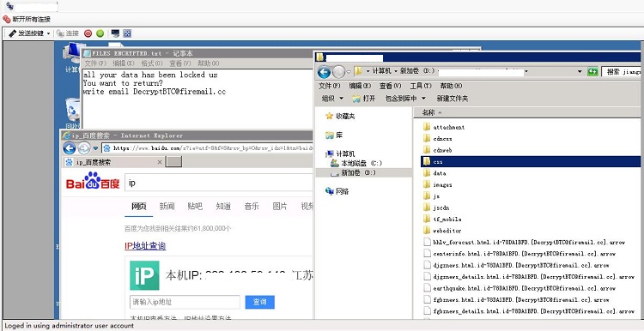Click 计算机 in Explorer address breadcrumb
Screen dimensions: 644x331
tap(383, 71)
